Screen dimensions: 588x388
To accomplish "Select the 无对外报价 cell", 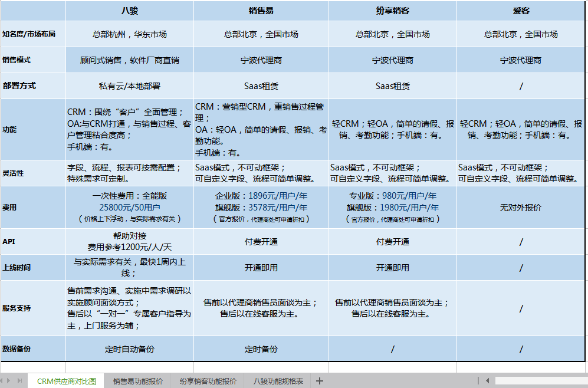I will tap(521, 208).
